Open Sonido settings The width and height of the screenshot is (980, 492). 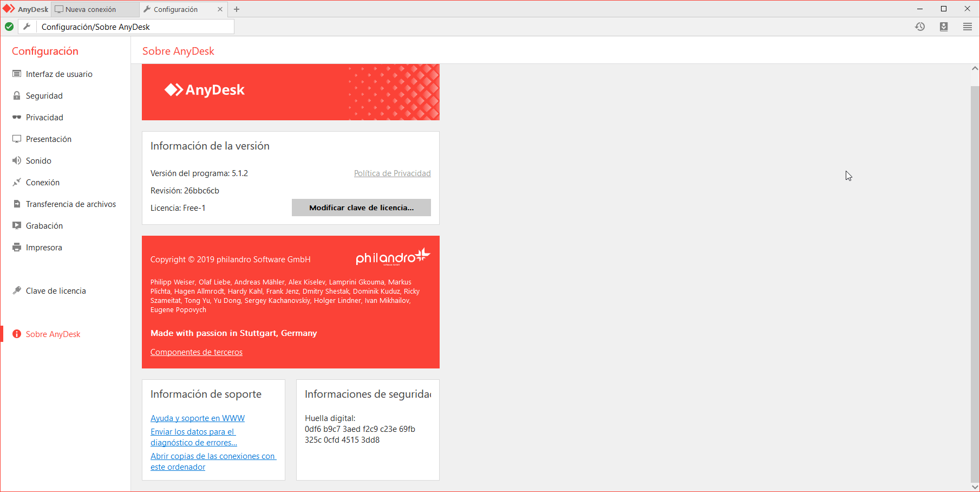(38, 161)
